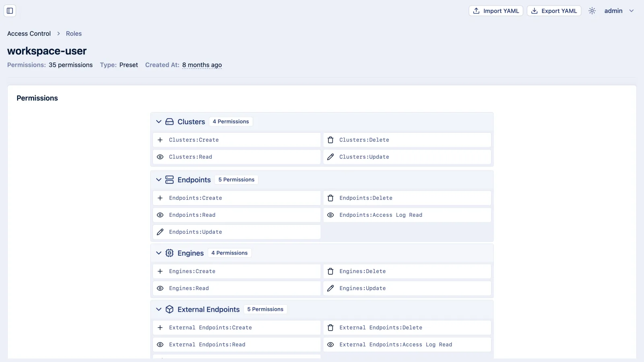Click the '8 months ago' timestamp
Viewport: 644px width, 362px height.
point(202,65)
